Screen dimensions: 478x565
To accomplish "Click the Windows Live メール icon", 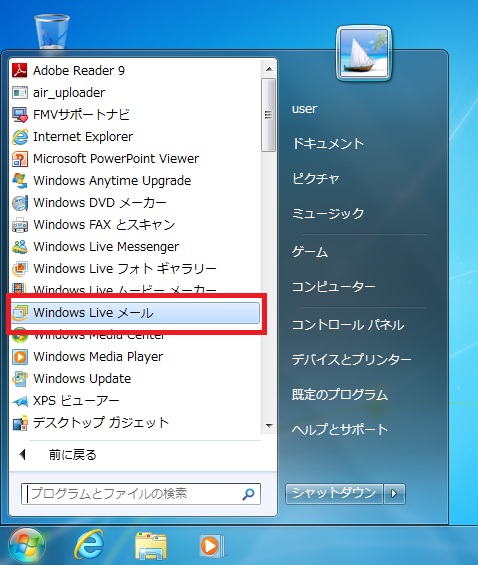I will pos(19,312).
